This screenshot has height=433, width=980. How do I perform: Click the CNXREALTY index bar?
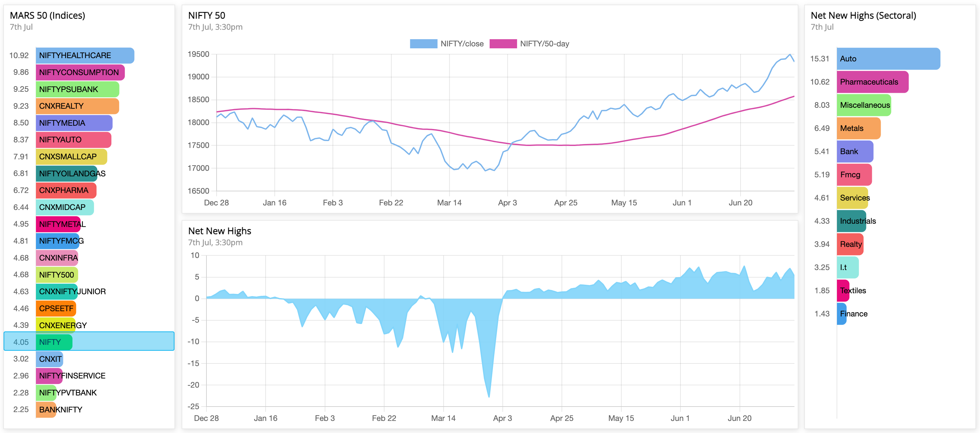[x=78, y=106]
